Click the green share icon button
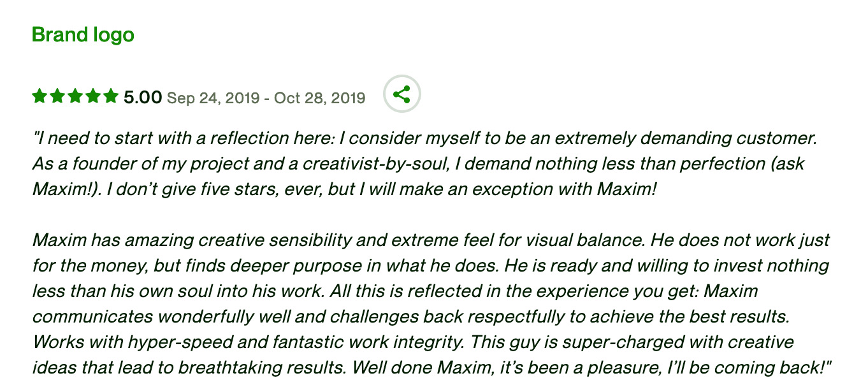This screenshot has height=392, width=868. [x=401, y=94]
